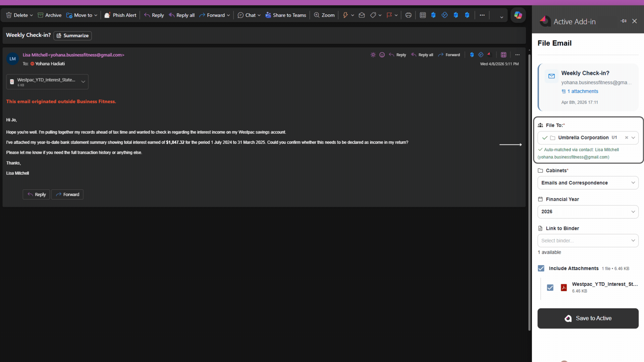This screenshot has height=362, width=644.
Task: Click the LM sender avatar
Action: tap(13, 59)
